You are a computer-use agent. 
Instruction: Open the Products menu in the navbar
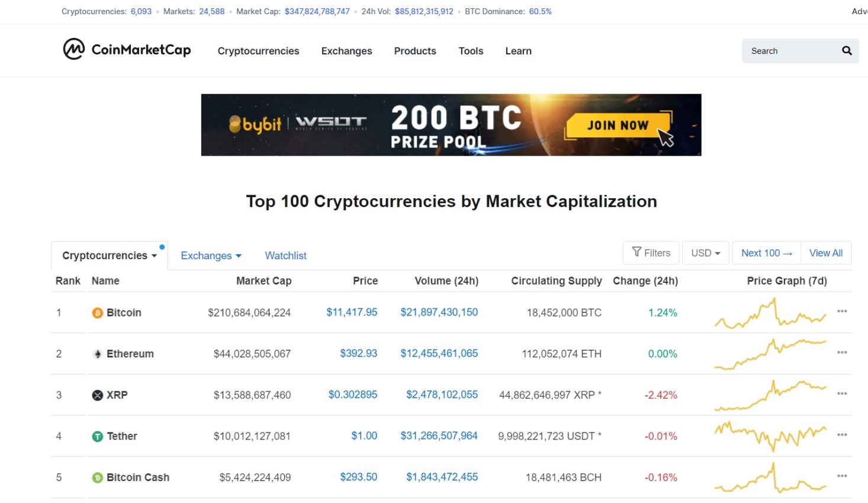point(415,51)
